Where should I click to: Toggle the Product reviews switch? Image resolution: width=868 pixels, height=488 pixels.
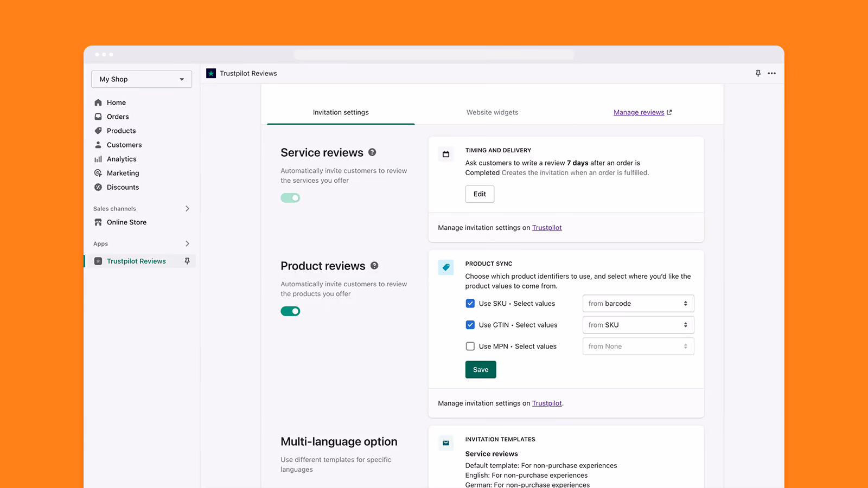coord(290,311)
